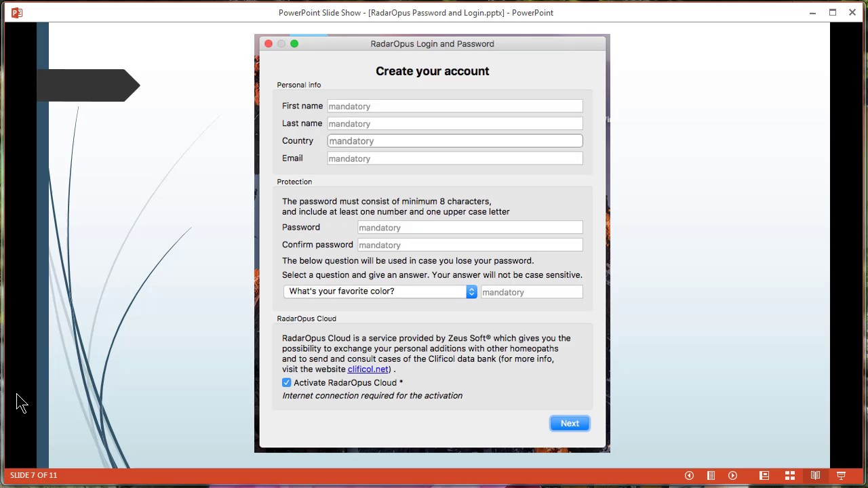Toggle the Activate RadarOpus Cloud checkbox
Image resolution: width=868 pixels, height=488 pixels.
286,382
